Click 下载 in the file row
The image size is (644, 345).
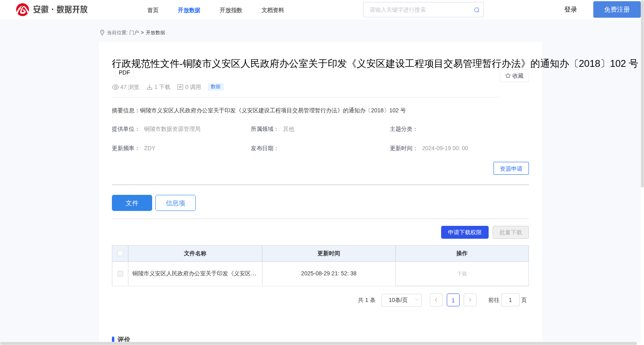coord(462,274)
